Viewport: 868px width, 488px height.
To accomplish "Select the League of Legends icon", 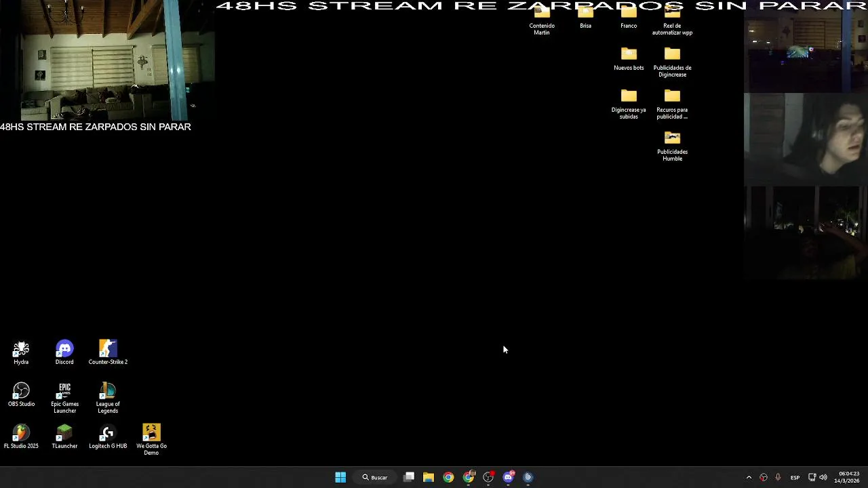I will (108, 399).
